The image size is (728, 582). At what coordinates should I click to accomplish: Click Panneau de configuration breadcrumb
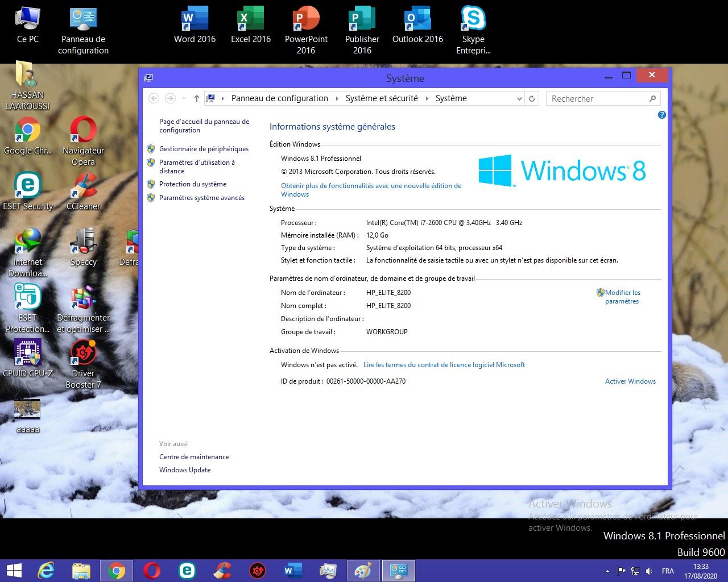tap(280, 98)
